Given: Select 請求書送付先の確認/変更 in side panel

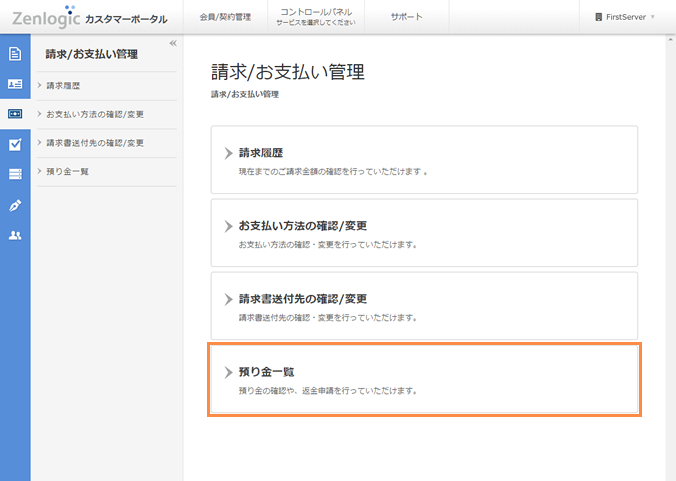Looking at the screenshot, I should point(95,143).
